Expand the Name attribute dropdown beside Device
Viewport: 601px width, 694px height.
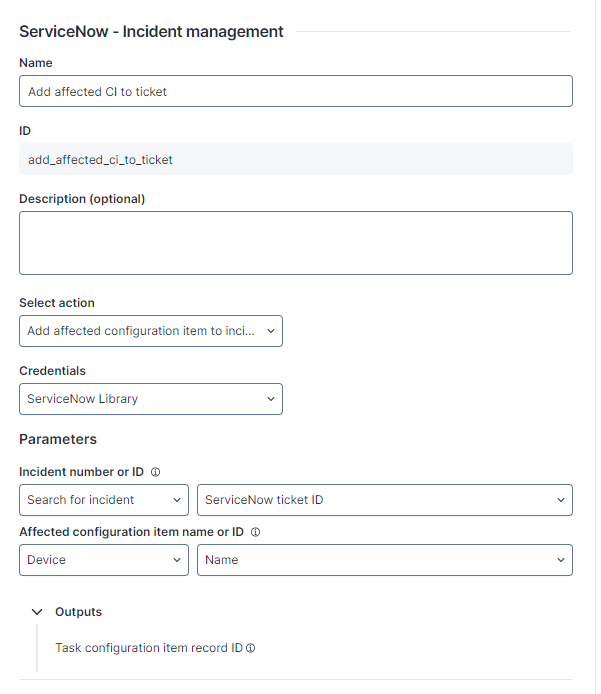pyautogui.click(x=385, y=560)
